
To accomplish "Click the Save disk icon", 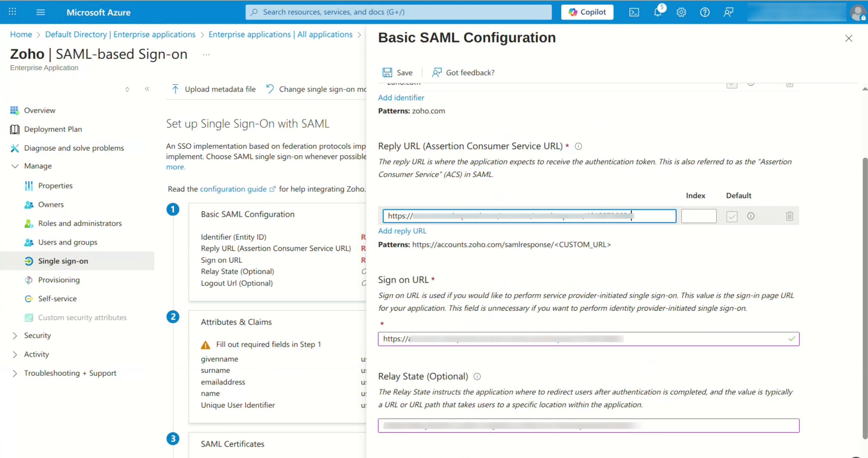I will (387, 72).
